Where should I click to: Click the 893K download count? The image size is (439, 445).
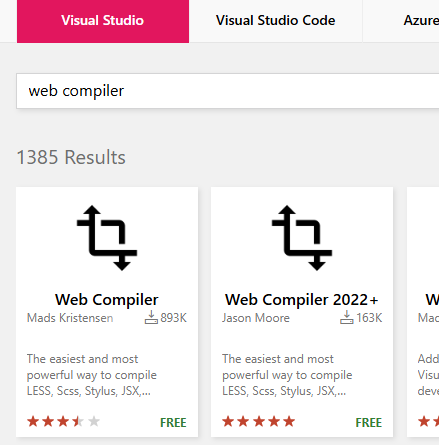click(173, 318)
